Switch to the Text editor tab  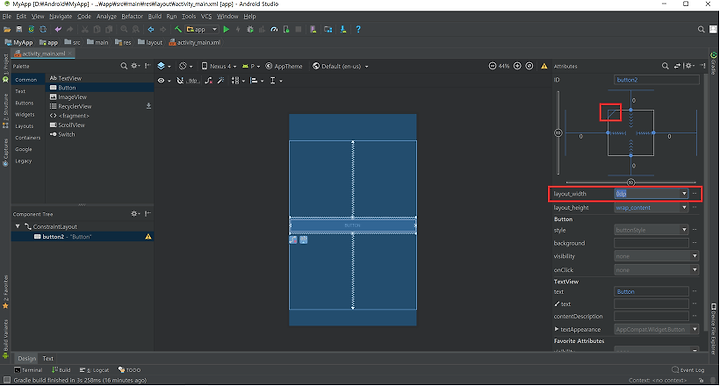(48, 358)
